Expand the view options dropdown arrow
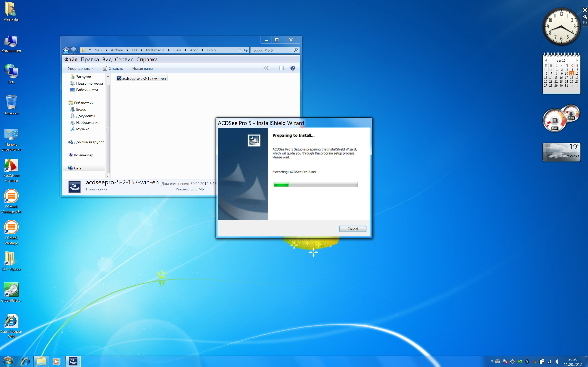 tap(272, 68)
